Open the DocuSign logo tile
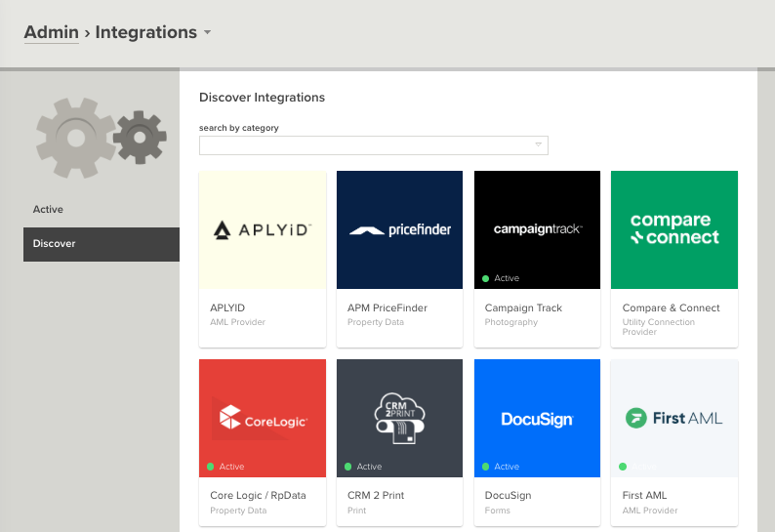Image resolution: width=775 pixels, height=532 pixels. [537, 419]
